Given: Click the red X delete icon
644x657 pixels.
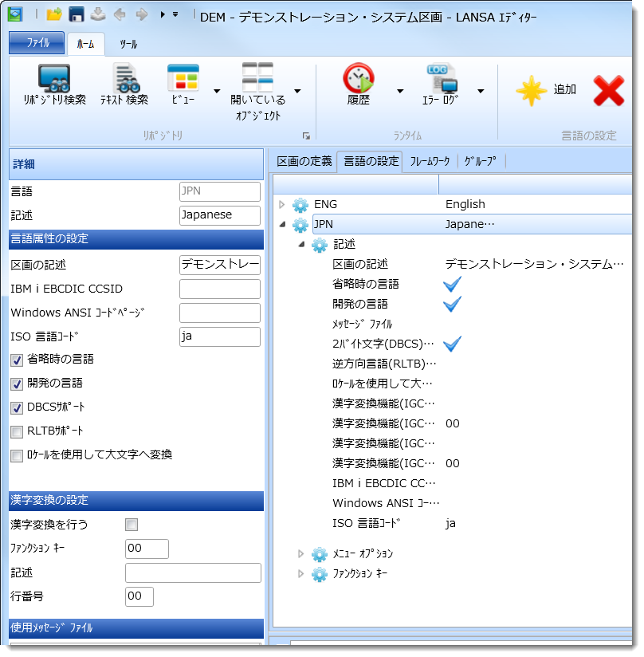Looking at the screenshot, I should point(609,91).
